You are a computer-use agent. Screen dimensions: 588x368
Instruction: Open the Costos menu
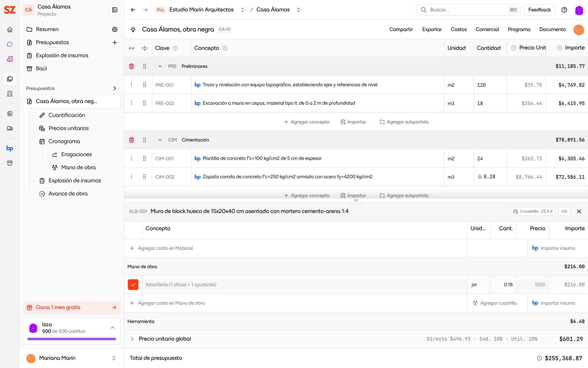(458, 29)
